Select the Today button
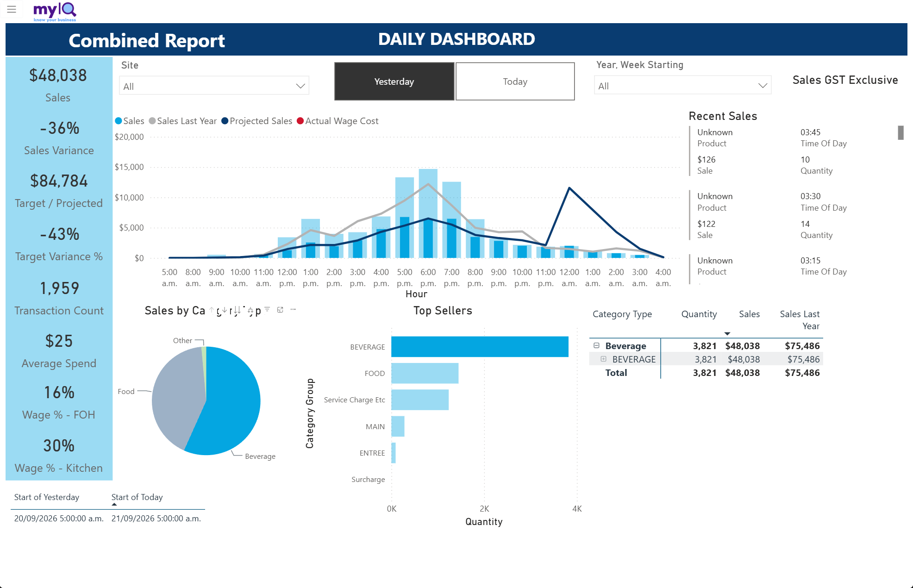 coord(515,81)
